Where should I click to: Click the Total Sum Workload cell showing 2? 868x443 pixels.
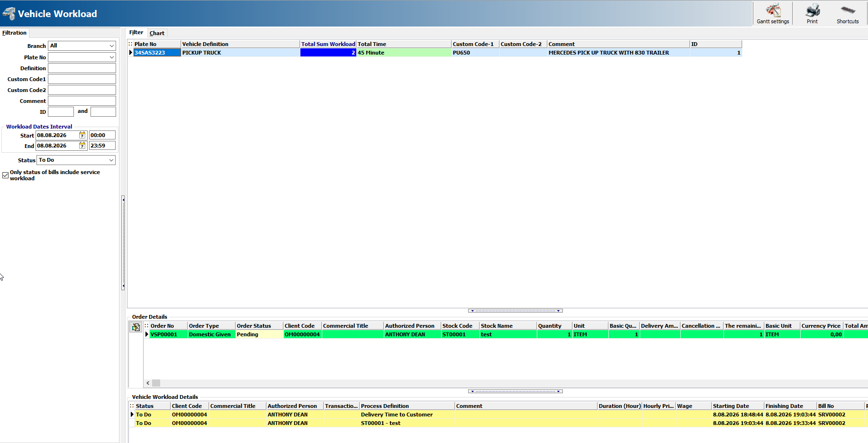pyautogui.click(x=328, y=53)
